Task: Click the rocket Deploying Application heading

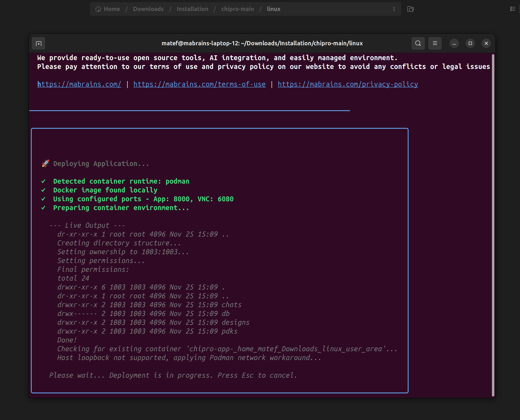Action: 96,164
